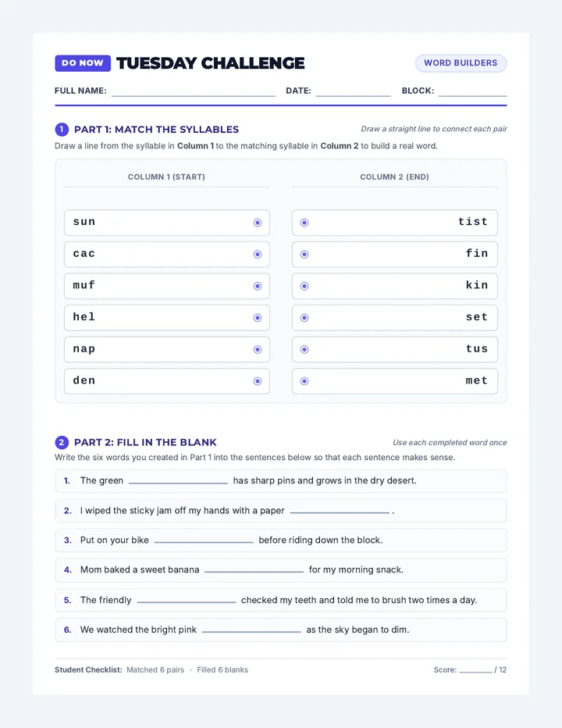
Task: Click the FULL NAME blank line
Action: 194,93
